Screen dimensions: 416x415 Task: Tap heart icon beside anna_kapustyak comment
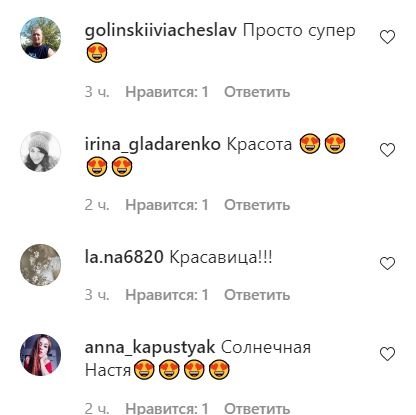pyautogui.click(x=387, y=354)
